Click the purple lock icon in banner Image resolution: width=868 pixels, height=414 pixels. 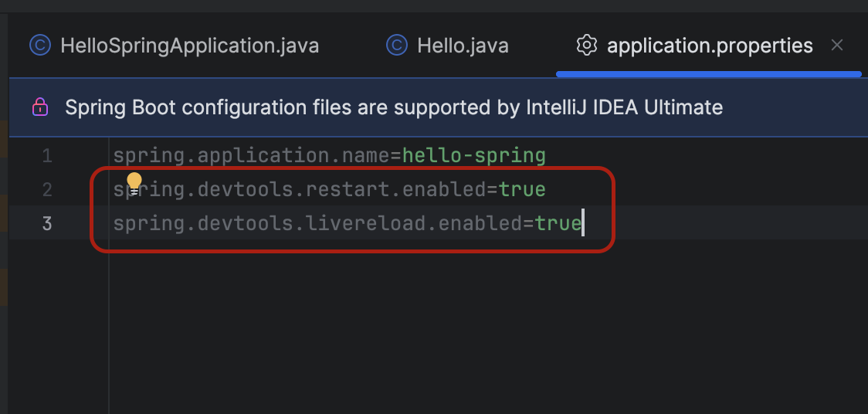(x=40, y=107)
